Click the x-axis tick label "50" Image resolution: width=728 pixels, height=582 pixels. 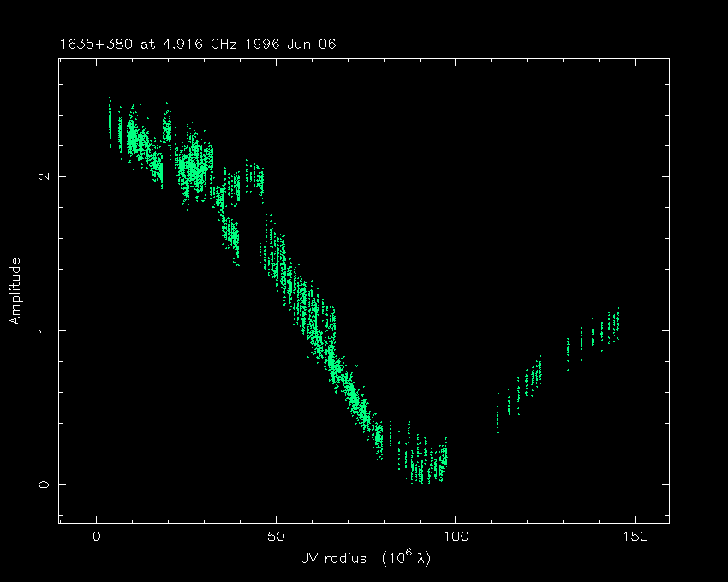coord(276,537)
